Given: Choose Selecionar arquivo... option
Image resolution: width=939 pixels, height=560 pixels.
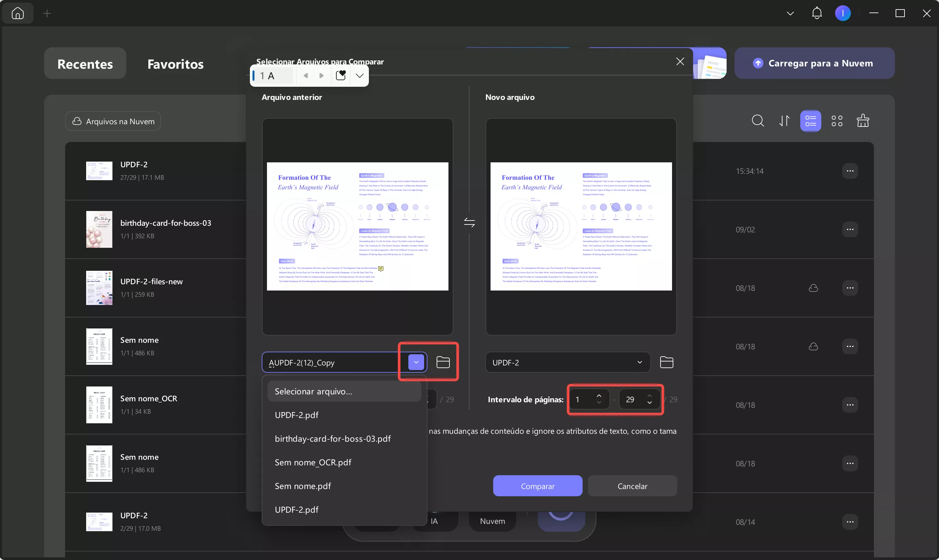Looking at the screenshot, I should point(313,391).
